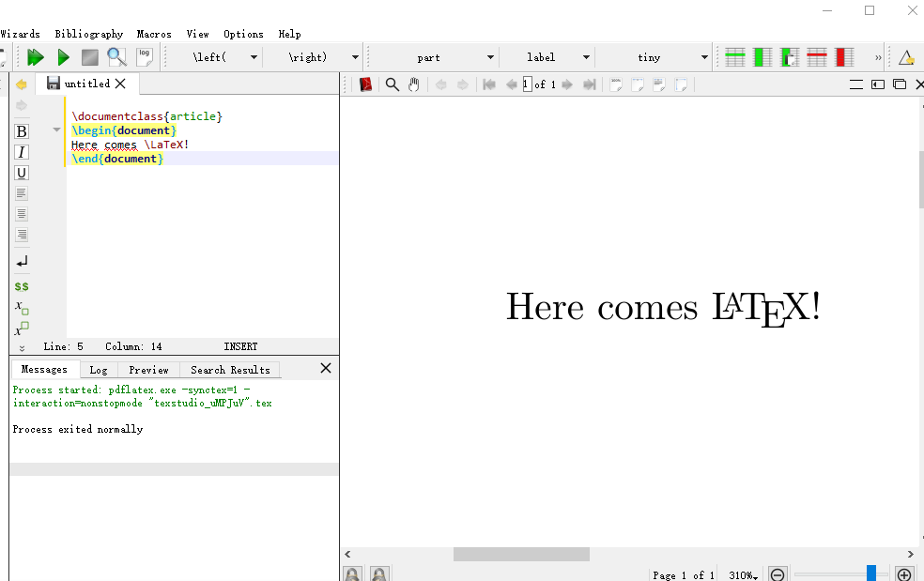This screenshot has height=581, width=924.
Task: Go to next page in PDF viewer
Action: (567, 84)
